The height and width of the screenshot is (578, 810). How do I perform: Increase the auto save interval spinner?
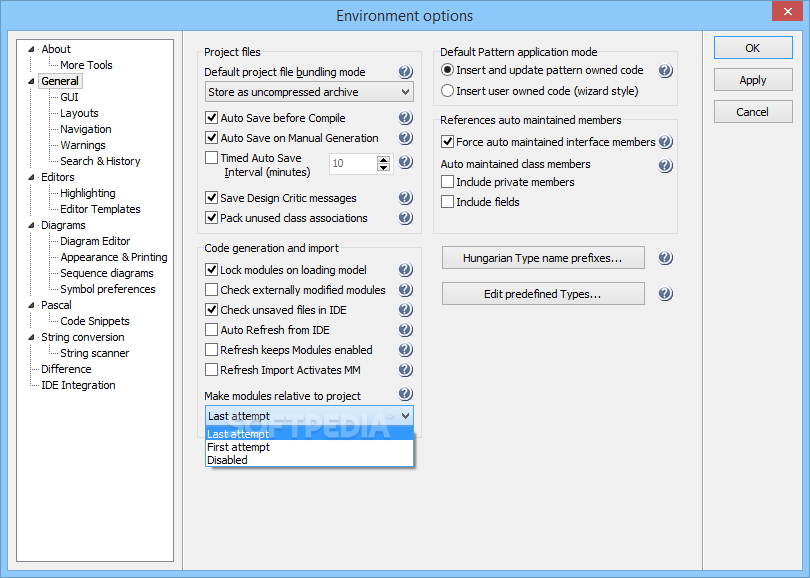(x=383, y=160)
